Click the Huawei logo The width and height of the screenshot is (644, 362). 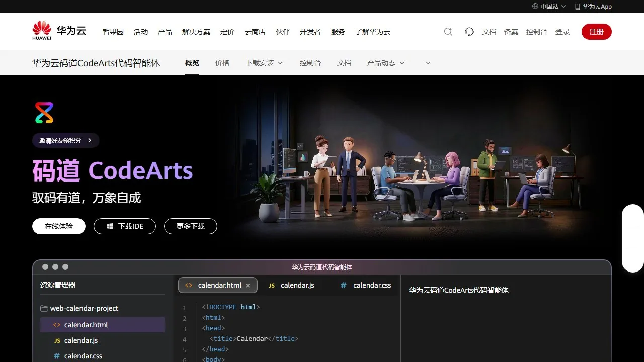pos(59,31)
